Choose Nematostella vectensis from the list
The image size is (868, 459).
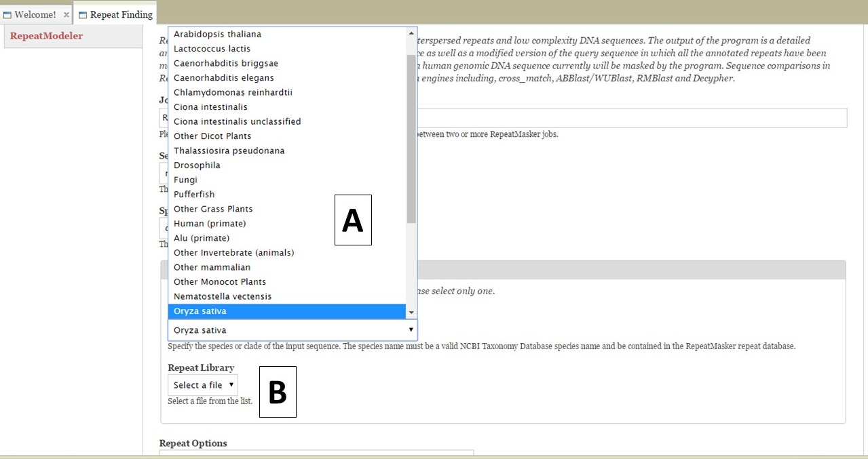click(x=288, y=296)
